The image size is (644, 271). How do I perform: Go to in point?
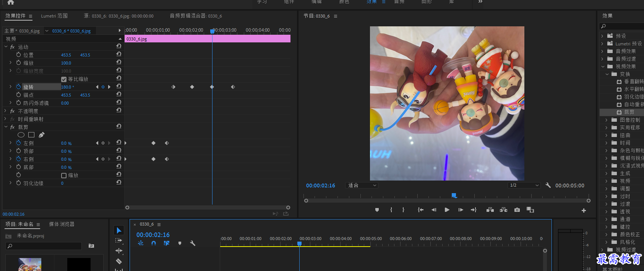420,210
